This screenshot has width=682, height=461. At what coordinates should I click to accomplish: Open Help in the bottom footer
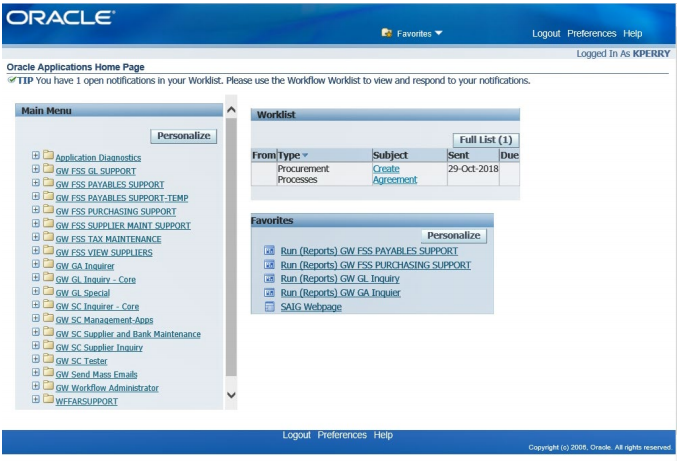(383, 435)
